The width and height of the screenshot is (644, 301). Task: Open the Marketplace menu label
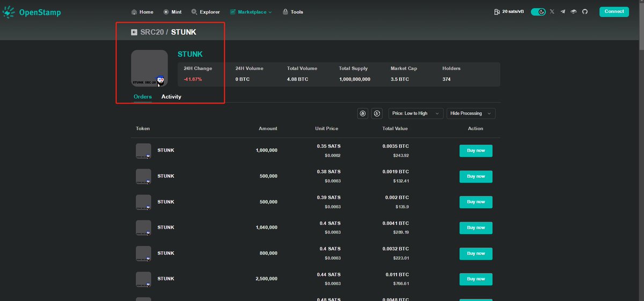click(252, 12)
